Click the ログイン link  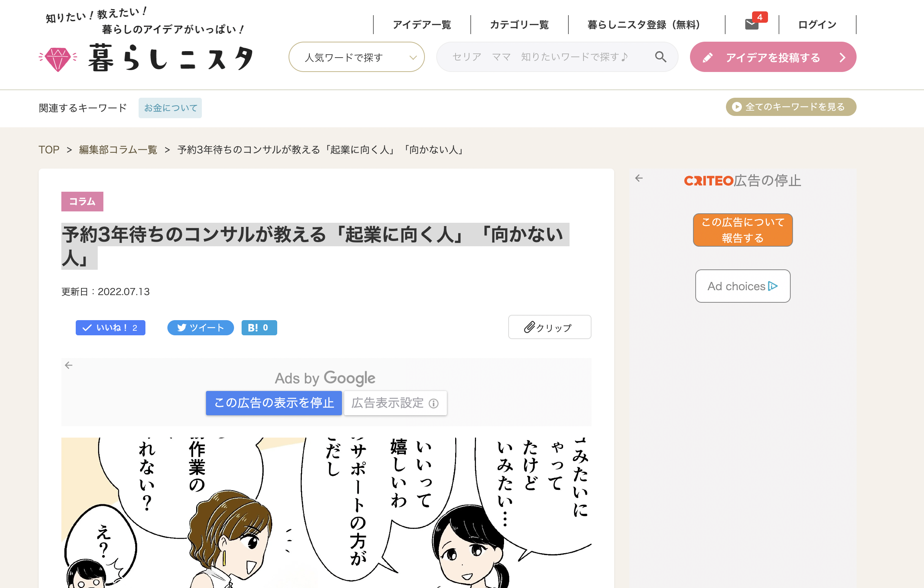coord(816,25)
